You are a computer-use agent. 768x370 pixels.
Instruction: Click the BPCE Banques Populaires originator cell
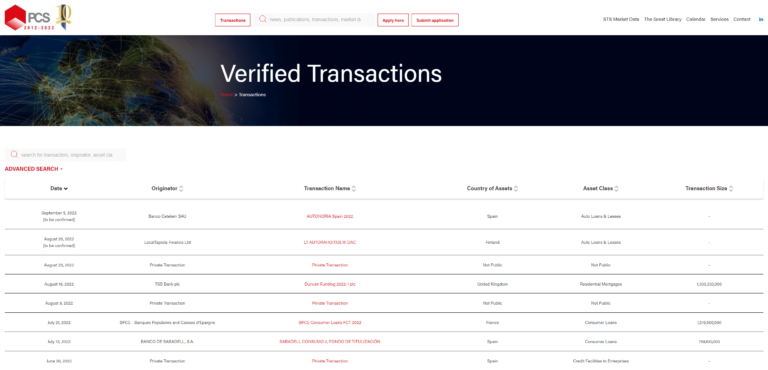tap(167, 322)
